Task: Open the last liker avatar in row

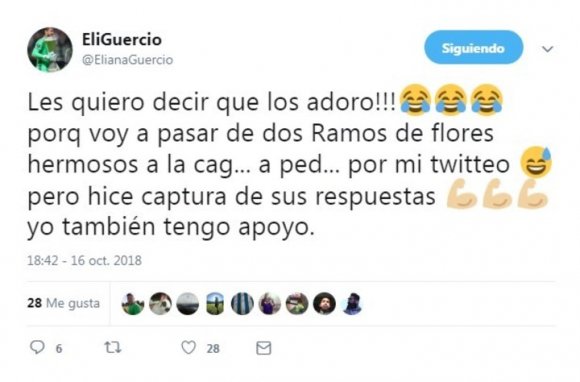Action: [352, 304]
